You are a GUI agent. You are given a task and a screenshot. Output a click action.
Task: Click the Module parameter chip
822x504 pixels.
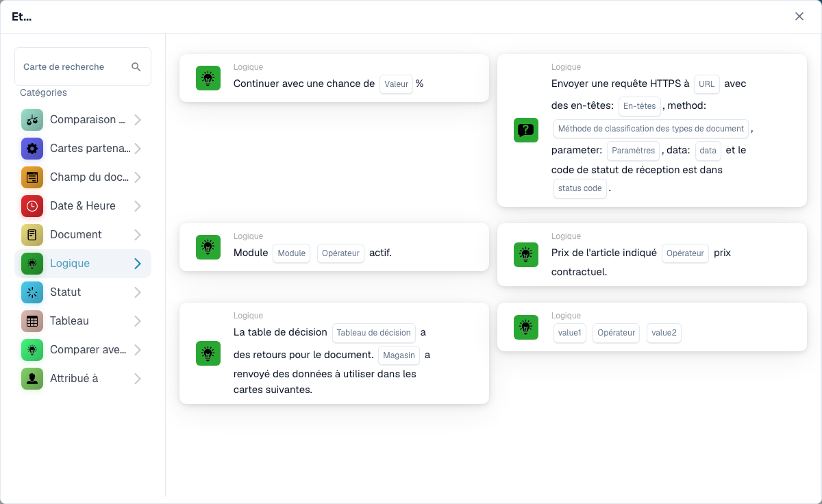[x=292, y=253]
